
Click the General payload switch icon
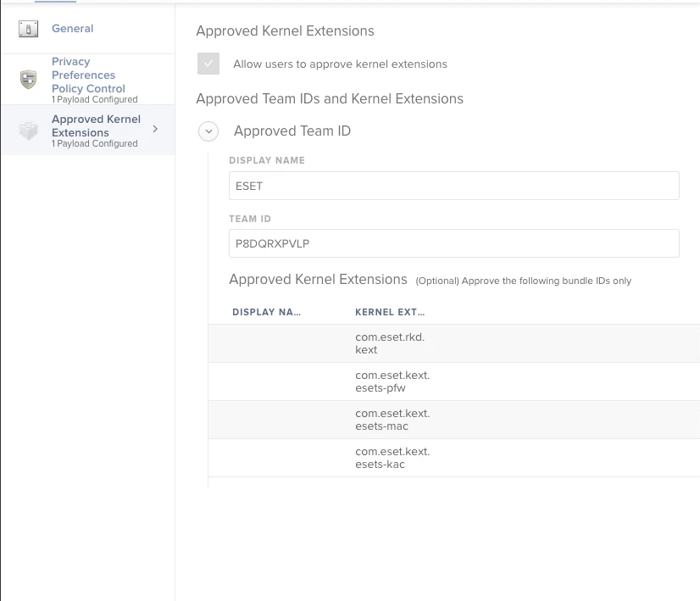28,29
